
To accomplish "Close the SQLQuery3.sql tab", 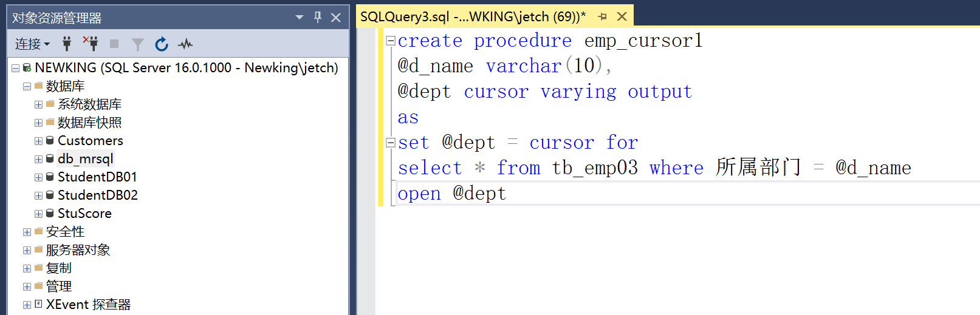I will tap(622, 16).
